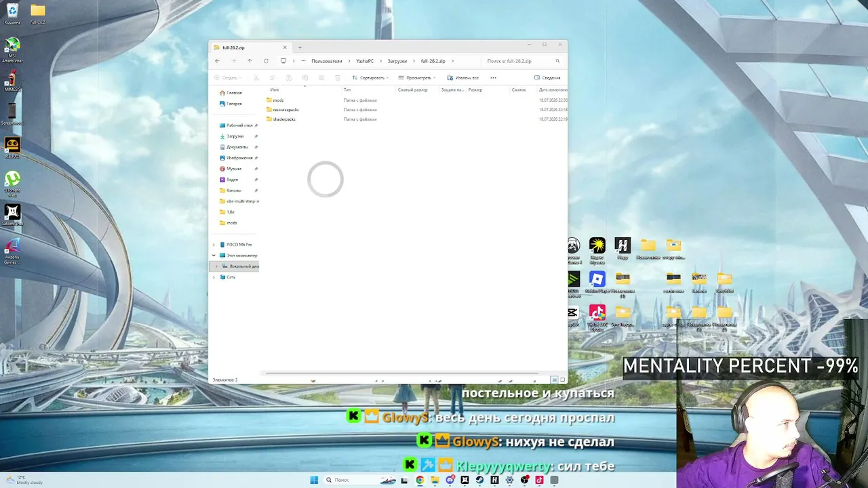Open TikTok LIVE Studio desktop shortcut
This screenshot has height=488, width=868.
(597, 317)
